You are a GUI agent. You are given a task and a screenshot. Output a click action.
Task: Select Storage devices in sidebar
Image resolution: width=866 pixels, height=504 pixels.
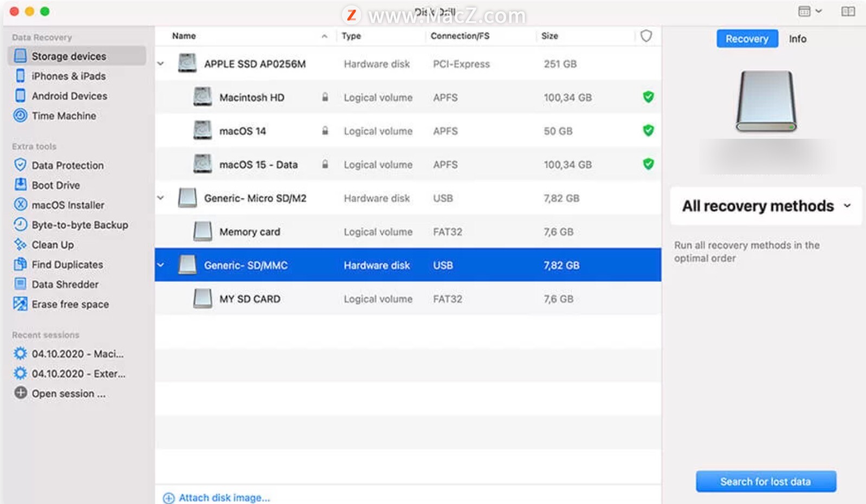point(76,56)
